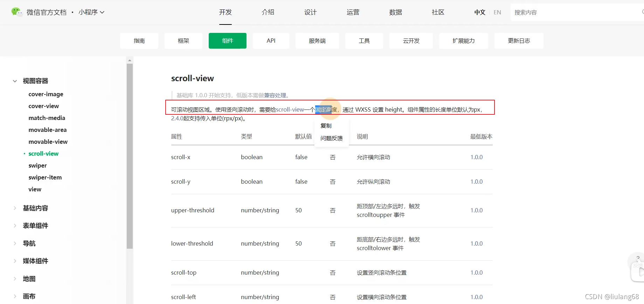Click the scroll-left property name

pos(183,297)
